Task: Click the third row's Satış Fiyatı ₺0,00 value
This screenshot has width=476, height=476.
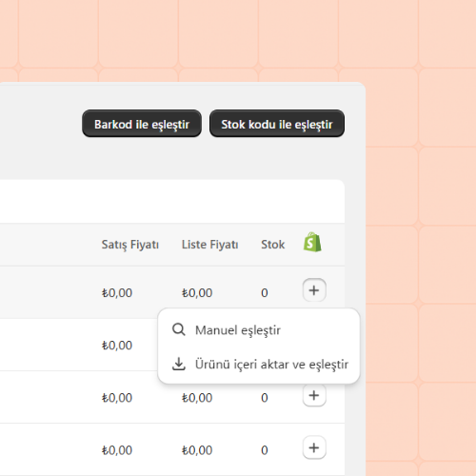Action: click(x=117, y=397)
